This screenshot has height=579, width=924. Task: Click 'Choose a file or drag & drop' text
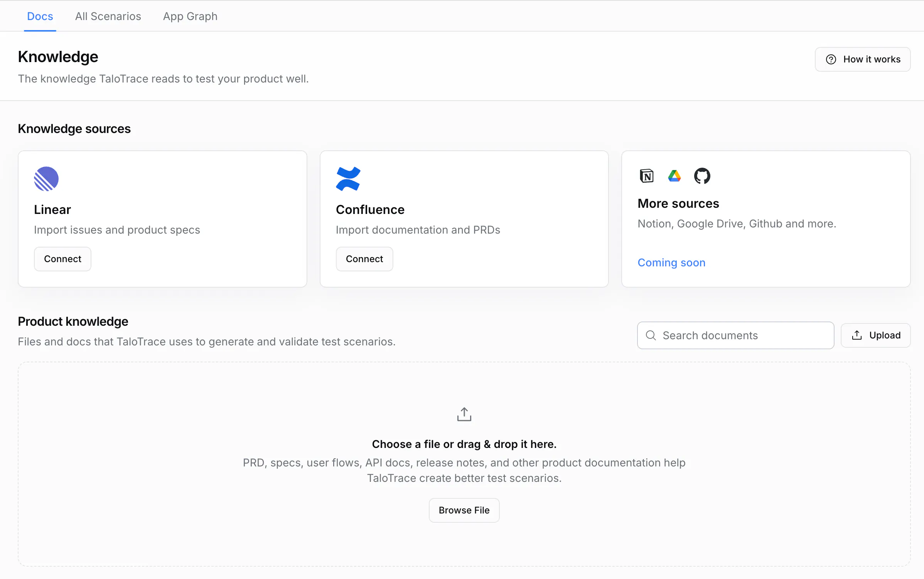click(x=464, y=444)
